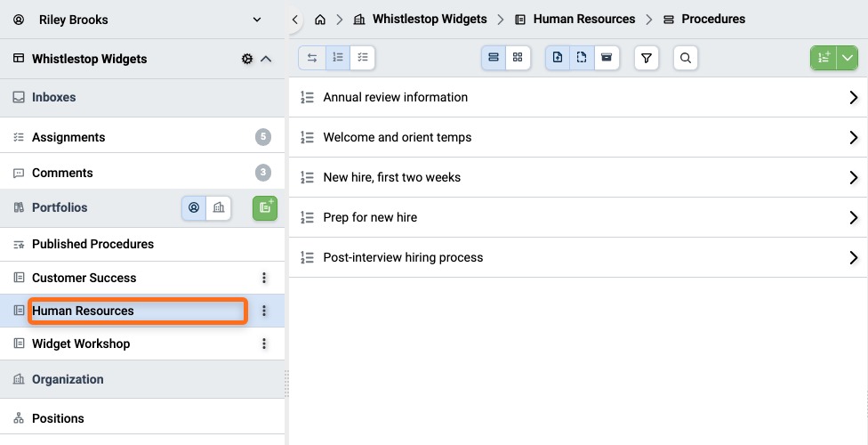Open the Riley Brooks user dropdown
The width and height of the screenshot is (868, 445).
pyautogui.click(x=257, y=20)
